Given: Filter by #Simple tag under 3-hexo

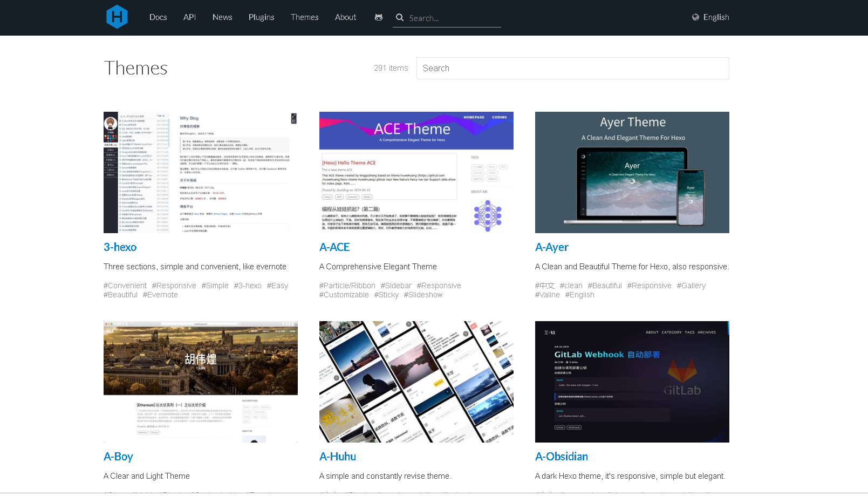Looking at the screenshot, I should coord(215,286).
